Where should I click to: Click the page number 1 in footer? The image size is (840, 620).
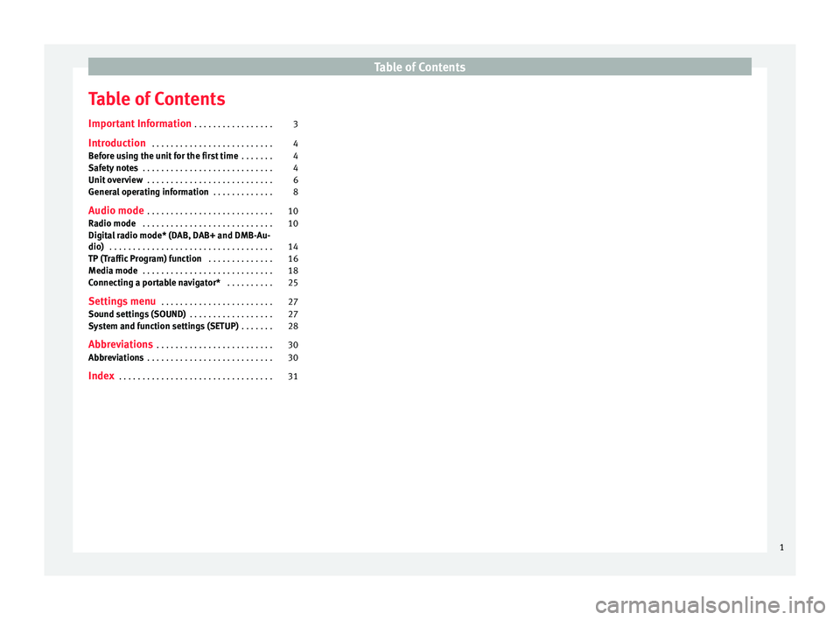(781, 547)
